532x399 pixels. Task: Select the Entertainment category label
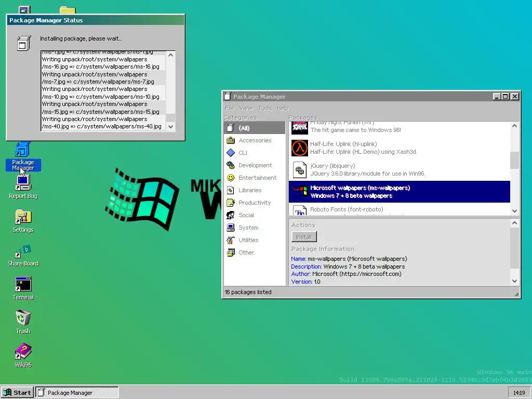pos(258,178)
